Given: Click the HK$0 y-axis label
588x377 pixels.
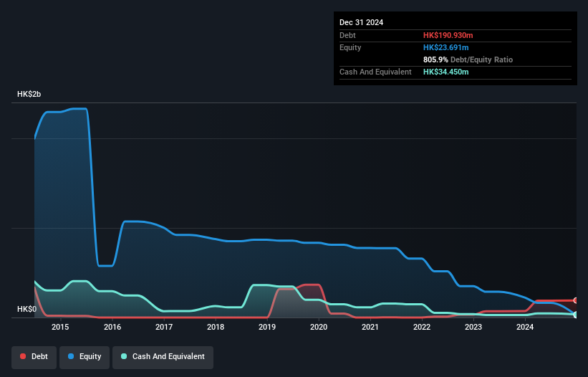Looking at the screenshot, I should (x=27, y=309).
